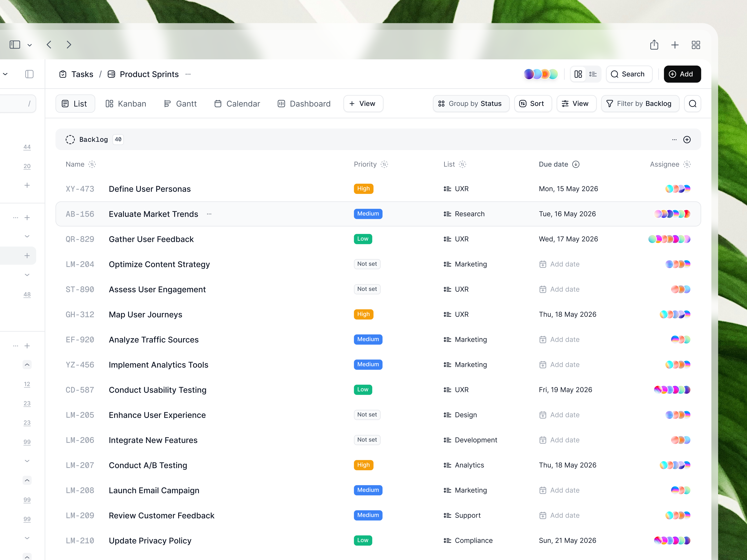Open Filter by Backlog dropdown

[640, 104]
